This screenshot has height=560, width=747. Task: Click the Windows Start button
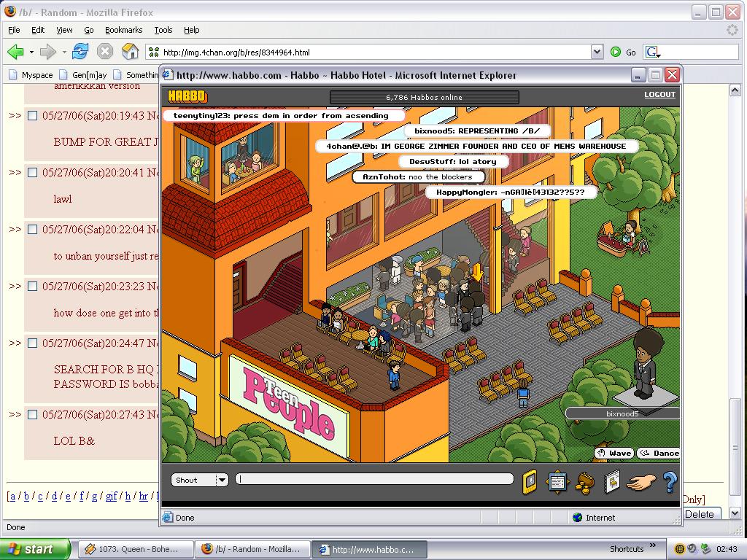35,549
